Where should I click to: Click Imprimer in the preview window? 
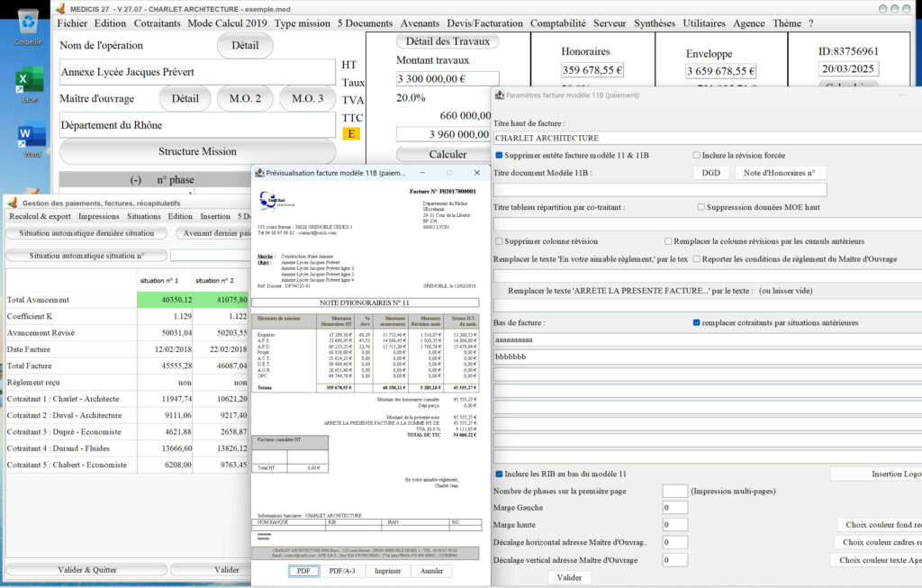(x=387, y=571)
